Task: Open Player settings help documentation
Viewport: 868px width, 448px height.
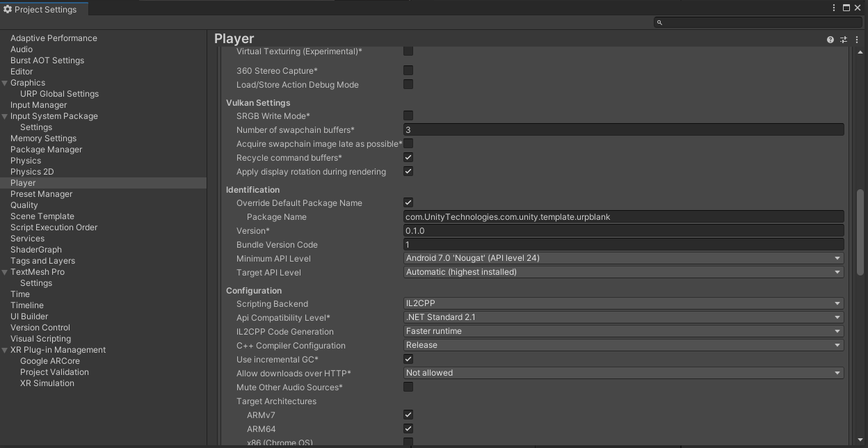Action: (830, 40)
